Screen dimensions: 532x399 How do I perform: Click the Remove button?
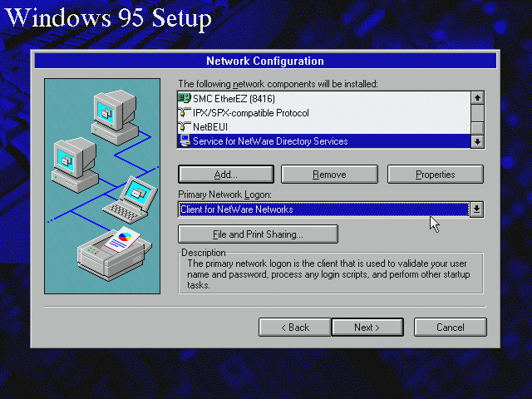point(329,175)
